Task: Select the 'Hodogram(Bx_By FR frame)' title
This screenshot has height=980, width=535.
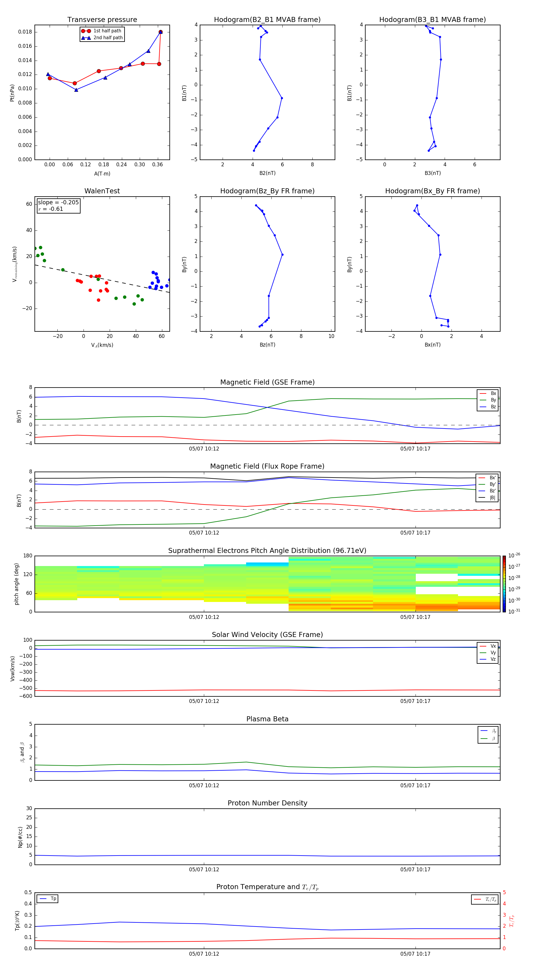Action: click(432, 191)
